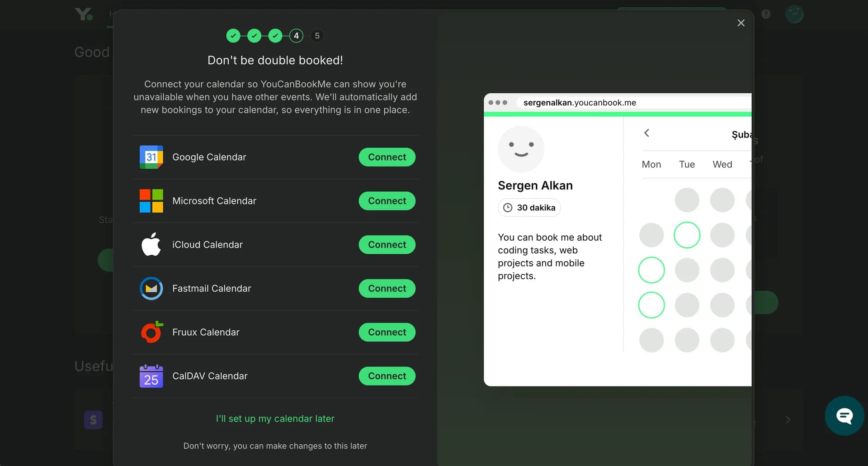The height and width of the screenshot is (466, 868).
Task: Open the live chat support bubble
Action: coord(844,415)
